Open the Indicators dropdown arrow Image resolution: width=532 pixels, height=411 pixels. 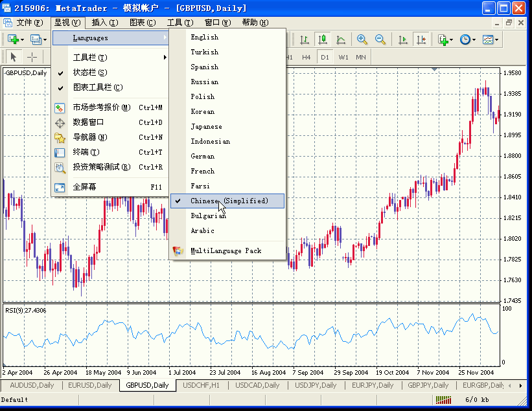451,40
